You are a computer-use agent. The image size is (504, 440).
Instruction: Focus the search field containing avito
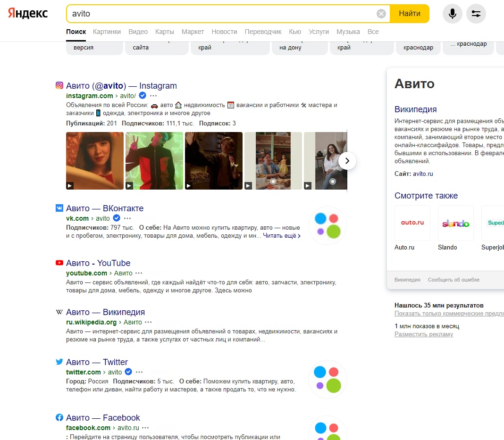222,14
